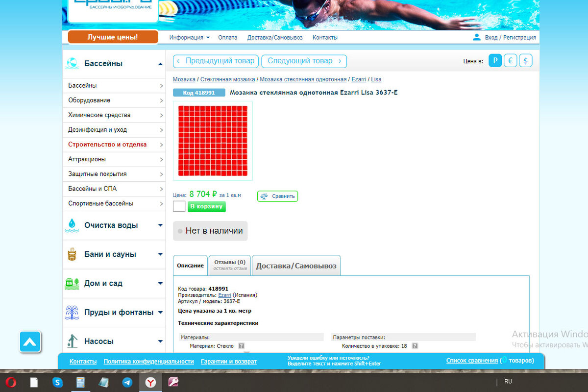Expand the Пруды и фонтаны section arrow
Image resolution: width=588 pixels, height=392 pixels.
tap(160, 312)
